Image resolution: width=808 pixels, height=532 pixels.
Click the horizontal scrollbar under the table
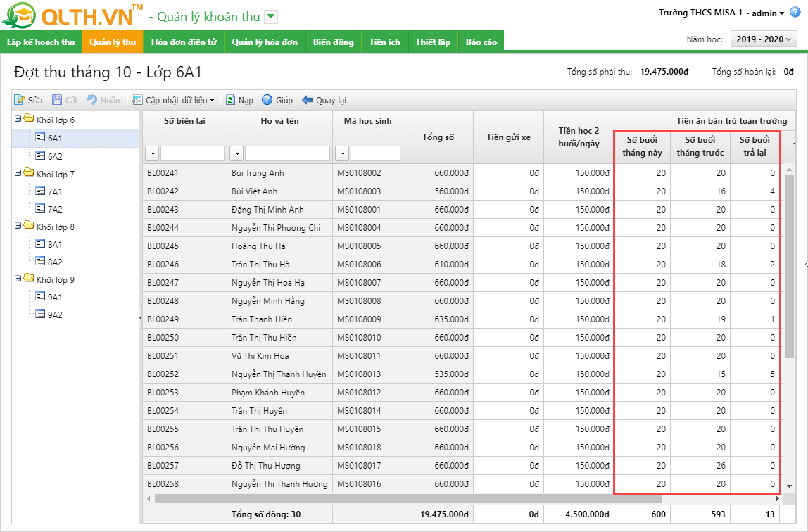465,498
